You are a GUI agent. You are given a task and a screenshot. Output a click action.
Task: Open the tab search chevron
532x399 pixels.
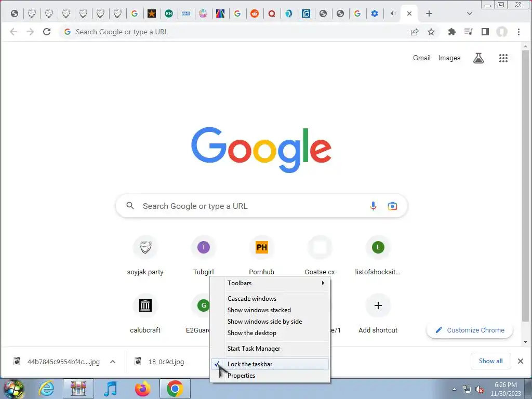pyautogui.click(x=469, y=14)
